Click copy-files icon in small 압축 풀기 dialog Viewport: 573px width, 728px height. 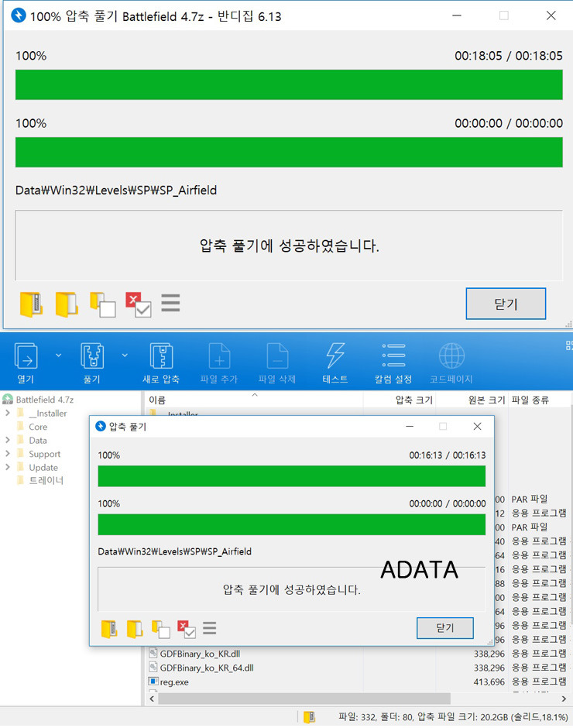pyautogui.click(x=160, y=629)
